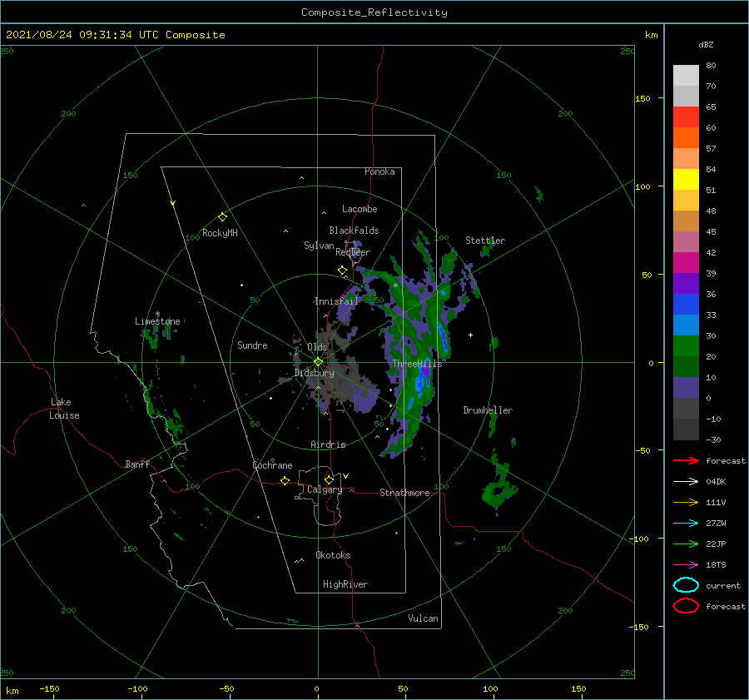
Task: Click the green 22JP arrow legend icon
Action: coord(686,544)
